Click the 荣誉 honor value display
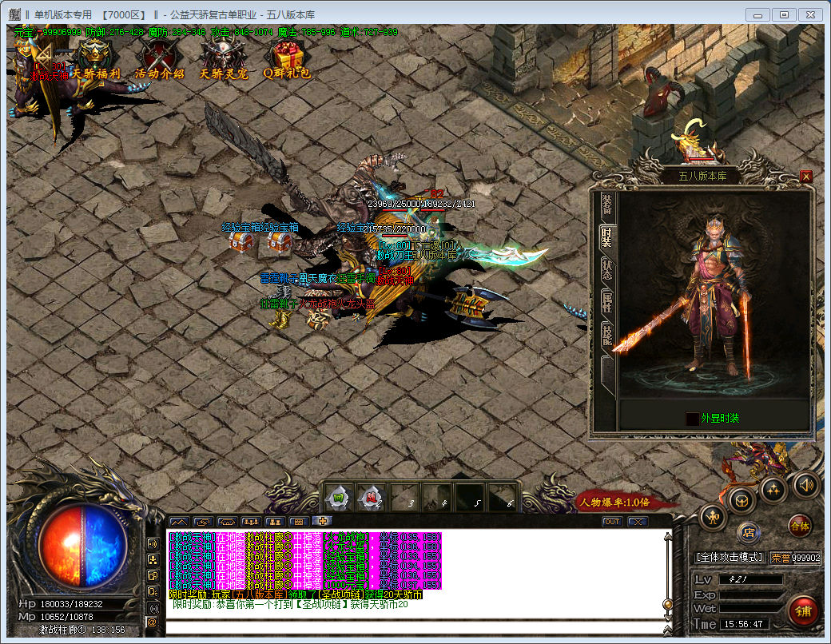 click(795, 557)
